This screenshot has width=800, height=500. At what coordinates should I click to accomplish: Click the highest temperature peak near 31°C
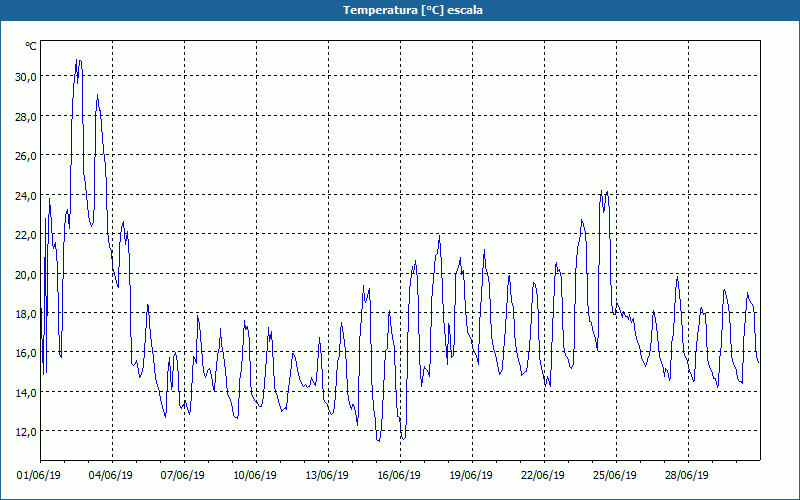(78, 61)
